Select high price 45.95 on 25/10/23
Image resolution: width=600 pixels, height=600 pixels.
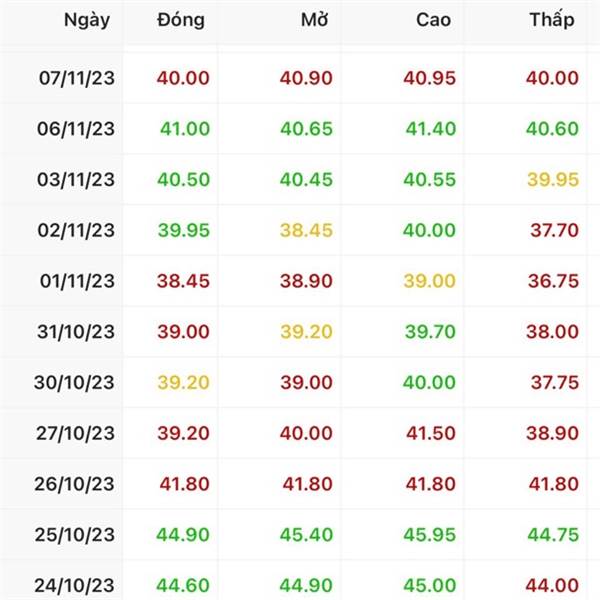pyautogui.click(x=430, y=535)
